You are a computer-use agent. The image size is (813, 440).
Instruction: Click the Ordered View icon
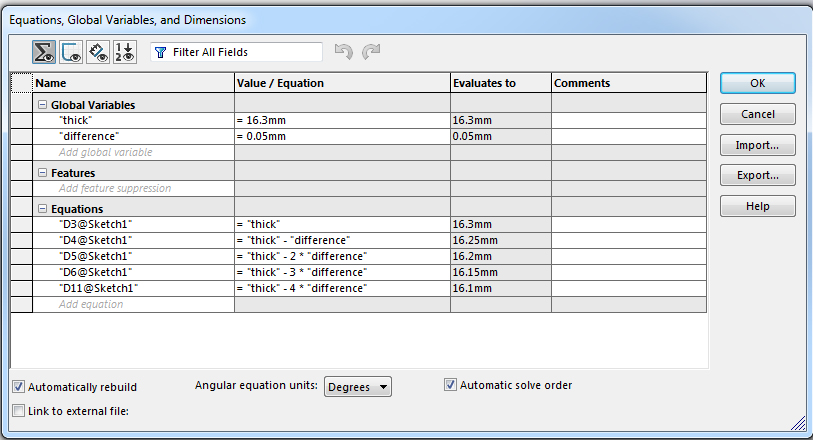pyautogui.click(x=125, y=51)
